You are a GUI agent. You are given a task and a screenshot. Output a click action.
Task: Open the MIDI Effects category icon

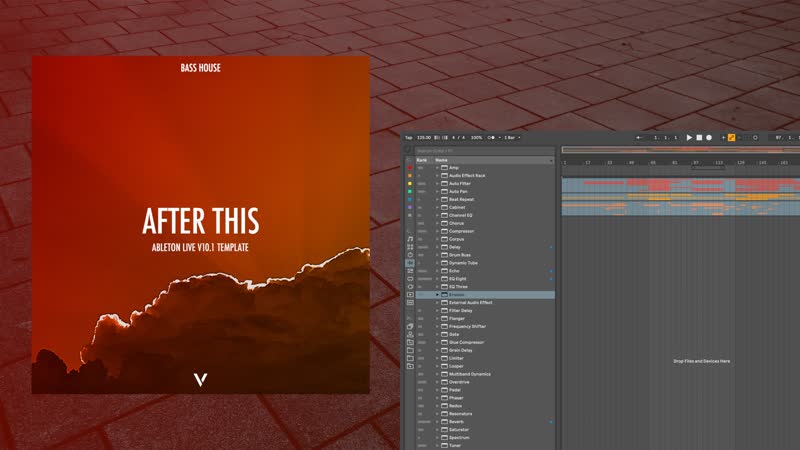click(410, 271)
